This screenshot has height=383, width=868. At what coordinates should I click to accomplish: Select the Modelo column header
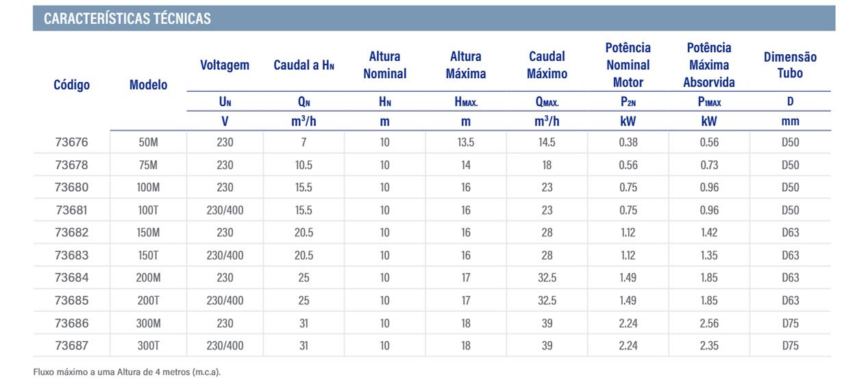point(148,85)
